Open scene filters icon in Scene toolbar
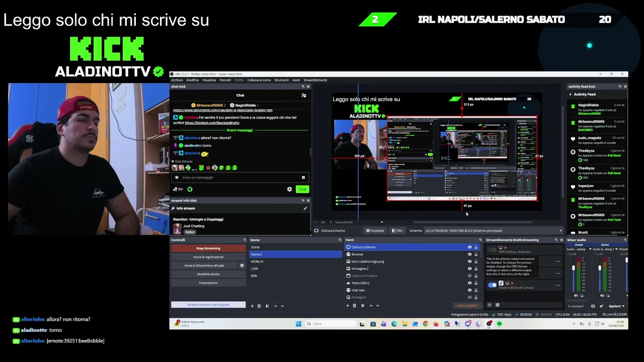 coord(267,306)
